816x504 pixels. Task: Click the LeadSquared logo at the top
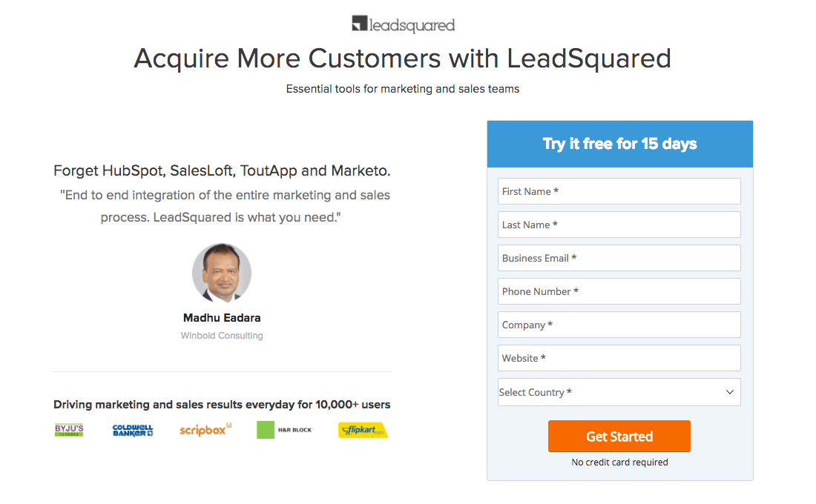403,24
